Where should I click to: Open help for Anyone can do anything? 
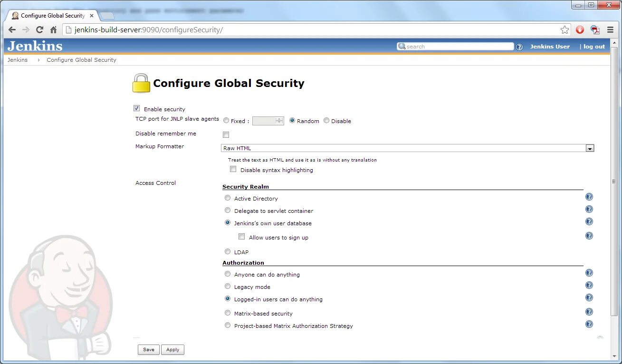point(589,273)
